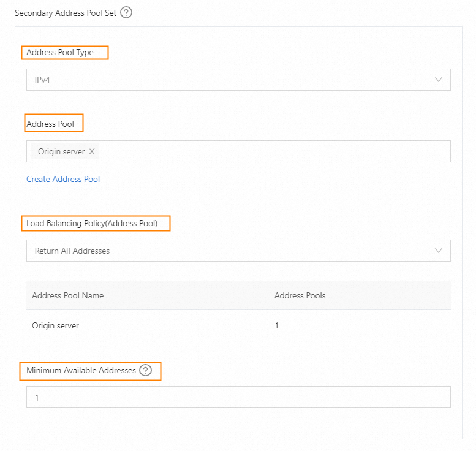Expand the Address Pool Type chevron
This screenshot has width=476, height=451.
(439, 80)
